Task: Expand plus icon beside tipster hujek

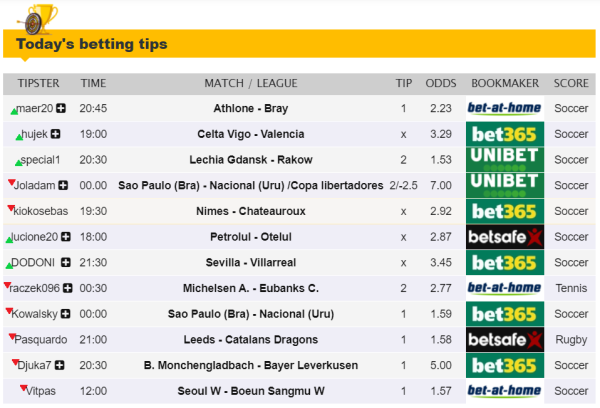Action: point(56,134)
